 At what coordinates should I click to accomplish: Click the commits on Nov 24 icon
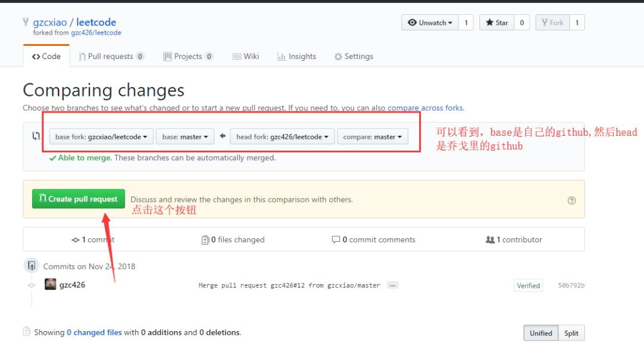[x=32, y=266]
